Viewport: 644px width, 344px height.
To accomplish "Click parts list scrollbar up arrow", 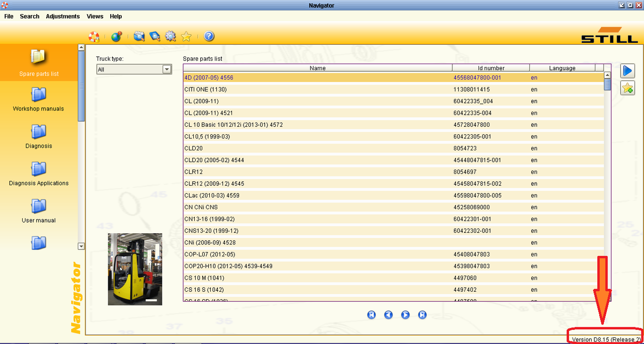I will click(607, 75).
